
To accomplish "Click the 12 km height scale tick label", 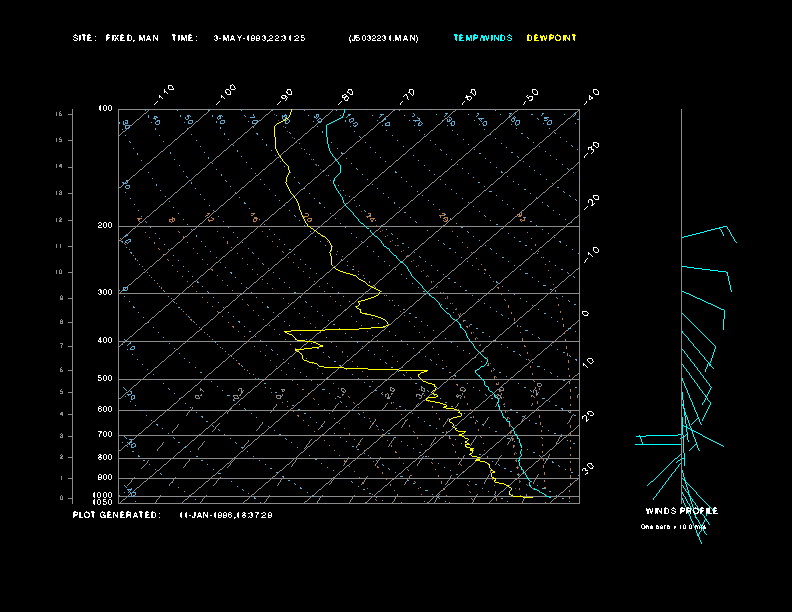I will pyautogui.click(x=59, y=219).
